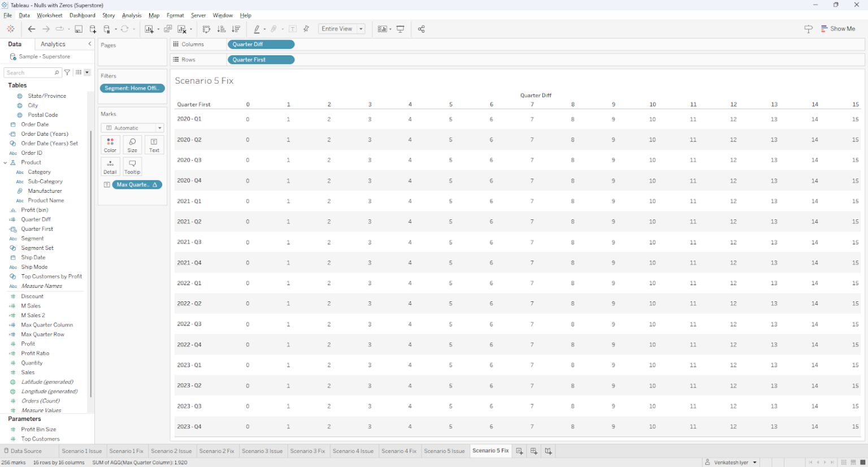Switch to the Scenario 5 Issue tab
Viewport: 868px width, 467px height.
(x=444, y=451)
